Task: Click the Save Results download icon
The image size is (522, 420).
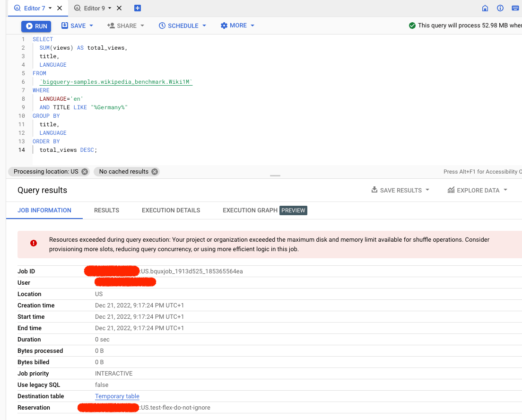Action: coord(374,190)
